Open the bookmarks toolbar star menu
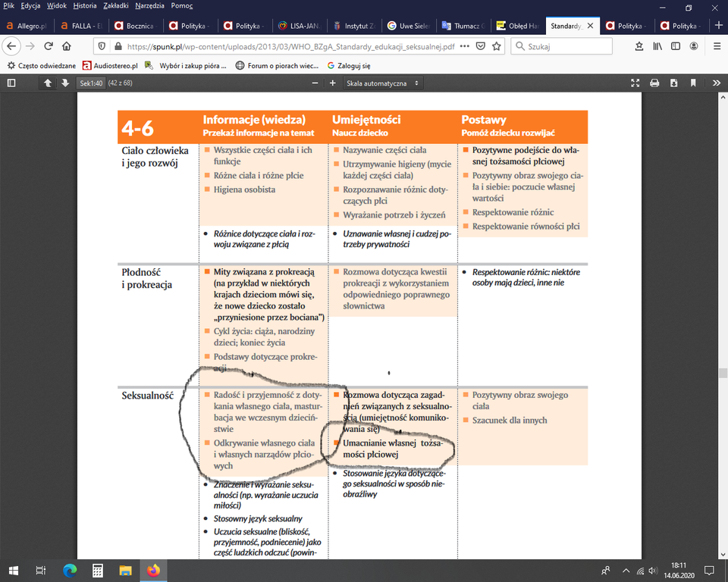Image resolution: width=728 pixels, height=582 pixels. pos(639,46)
